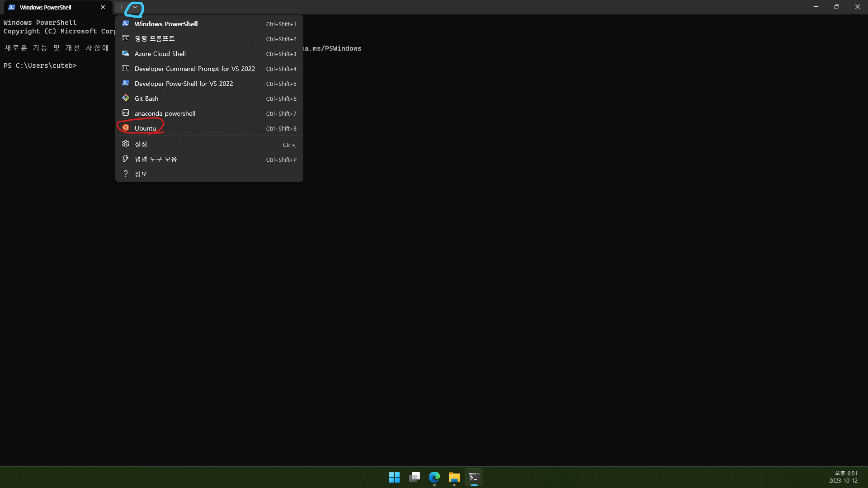Click the Ctrl+Shift+P shortcut label
Image resolution: width=868 pixels, height=488 pixels.
coord(281,160)
